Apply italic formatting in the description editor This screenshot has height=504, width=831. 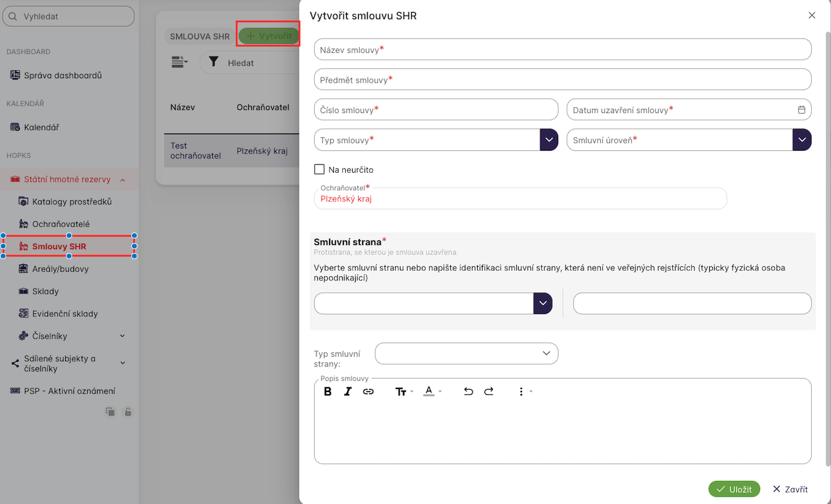coord(348,392)
